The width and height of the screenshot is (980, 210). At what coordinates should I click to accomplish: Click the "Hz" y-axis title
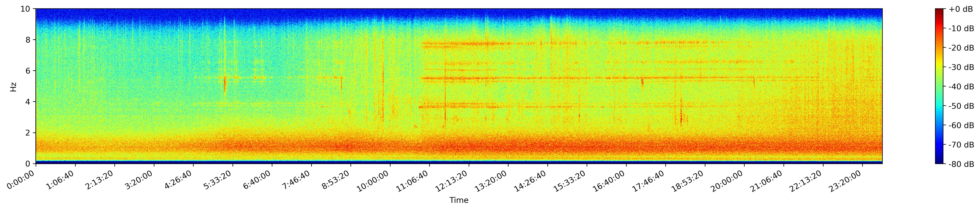click(13, 86)
